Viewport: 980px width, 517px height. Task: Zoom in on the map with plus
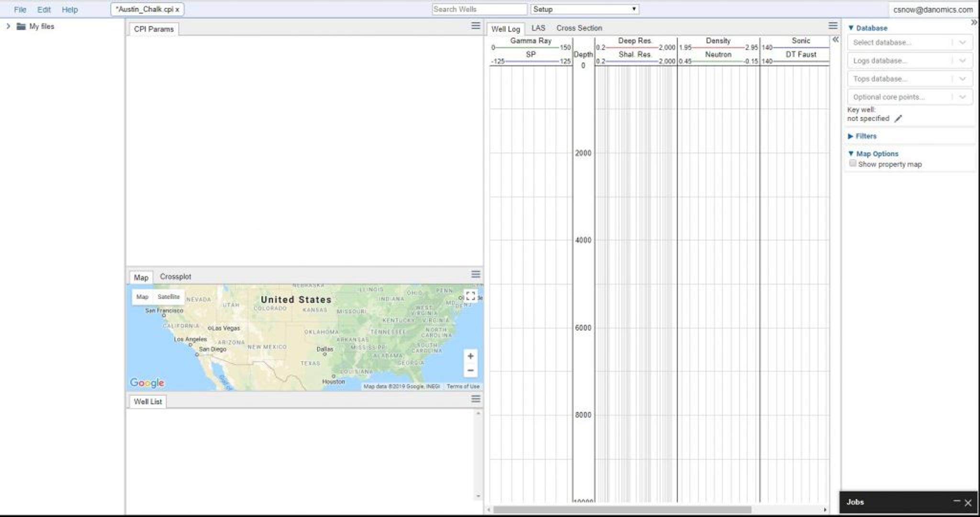(470, 356)
